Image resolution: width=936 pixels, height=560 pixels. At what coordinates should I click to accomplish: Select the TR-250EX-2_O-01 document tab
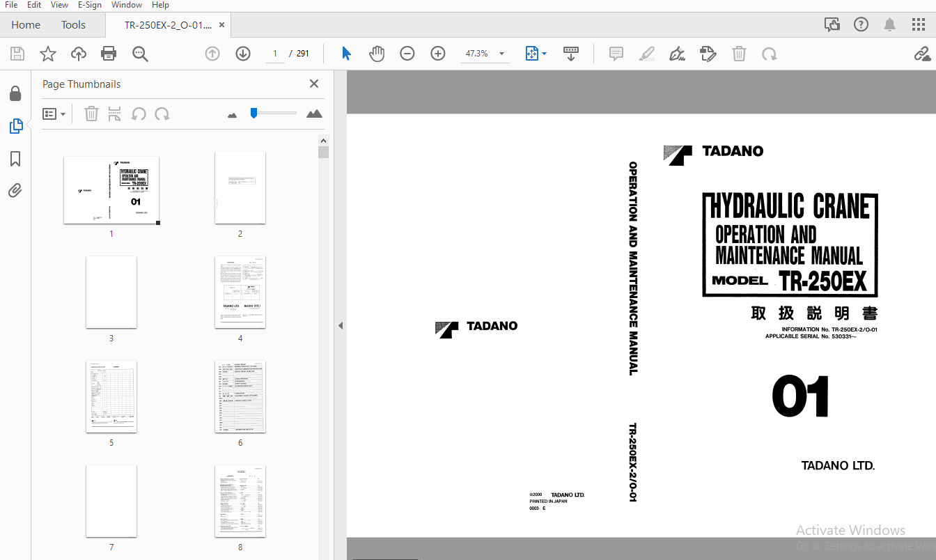(x=167, y=25)
